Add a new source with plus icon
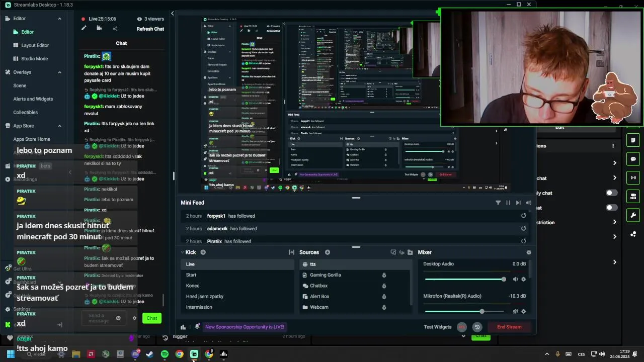644x362 pixels. [x=328, y=252]
